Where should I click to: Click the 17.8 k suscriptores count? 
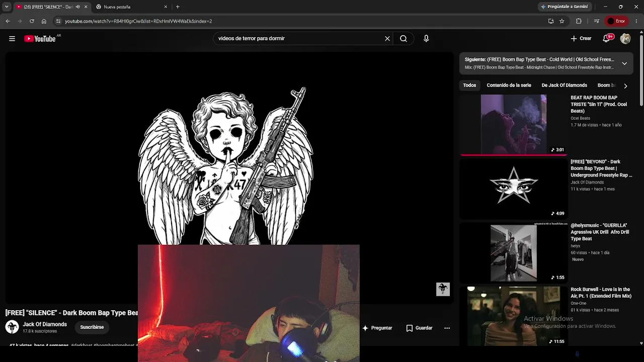tap(40, 331)
